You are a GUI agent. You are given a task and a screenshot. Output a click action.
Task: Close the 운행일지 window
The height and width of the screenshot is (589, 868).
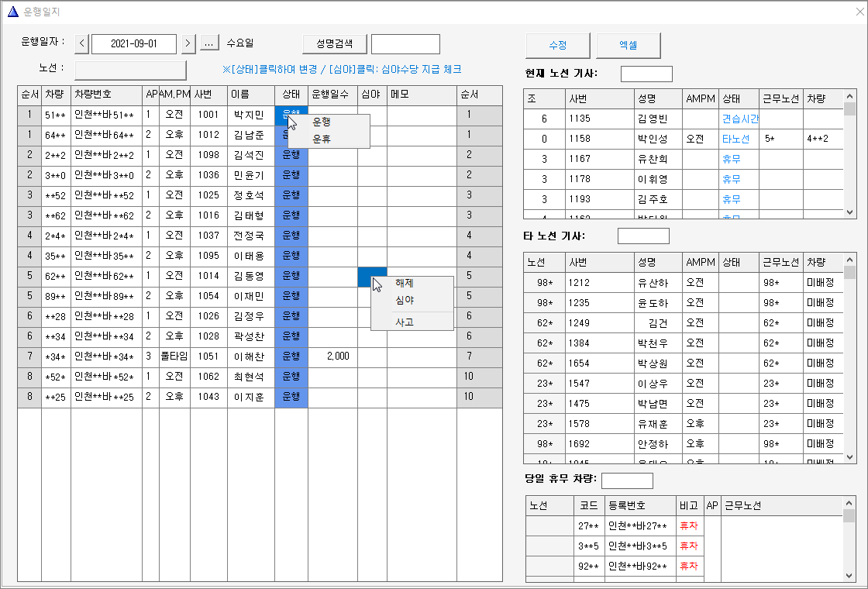click(859, 12)
